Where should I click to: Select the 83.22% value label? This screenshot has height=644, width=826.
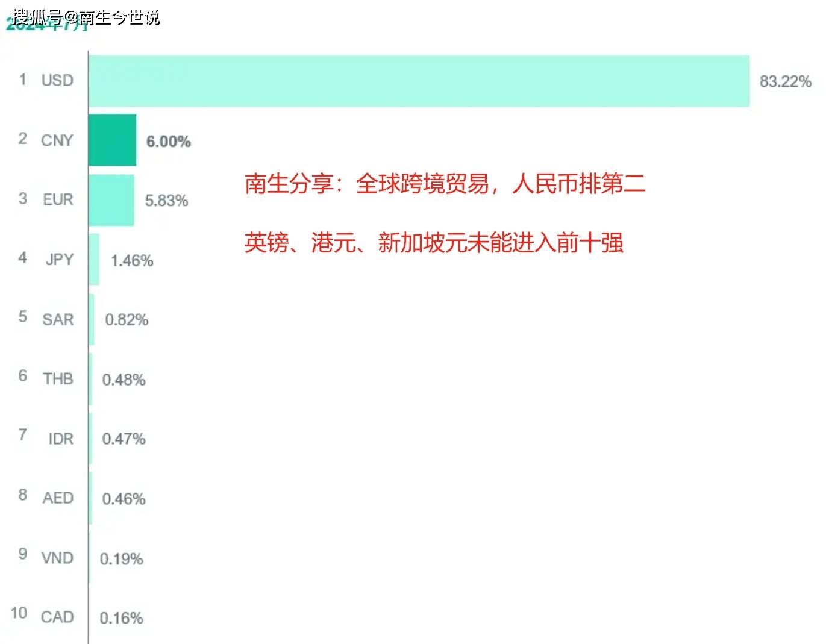785,81
